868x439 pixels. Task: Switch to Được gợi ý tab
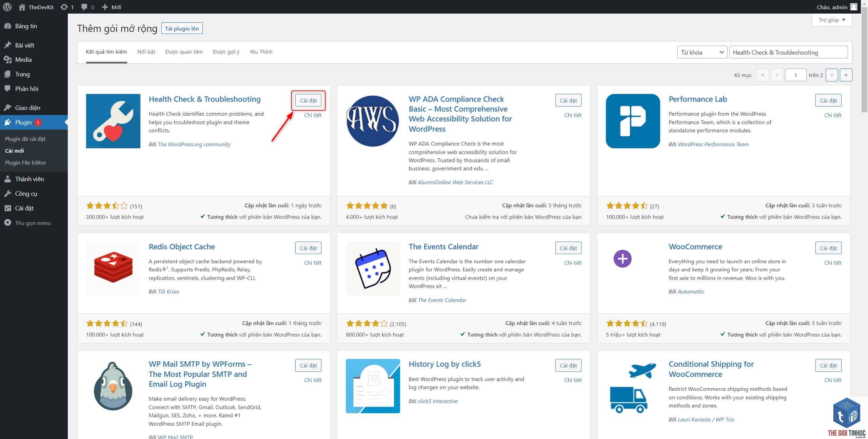click(x=226, y=52)
